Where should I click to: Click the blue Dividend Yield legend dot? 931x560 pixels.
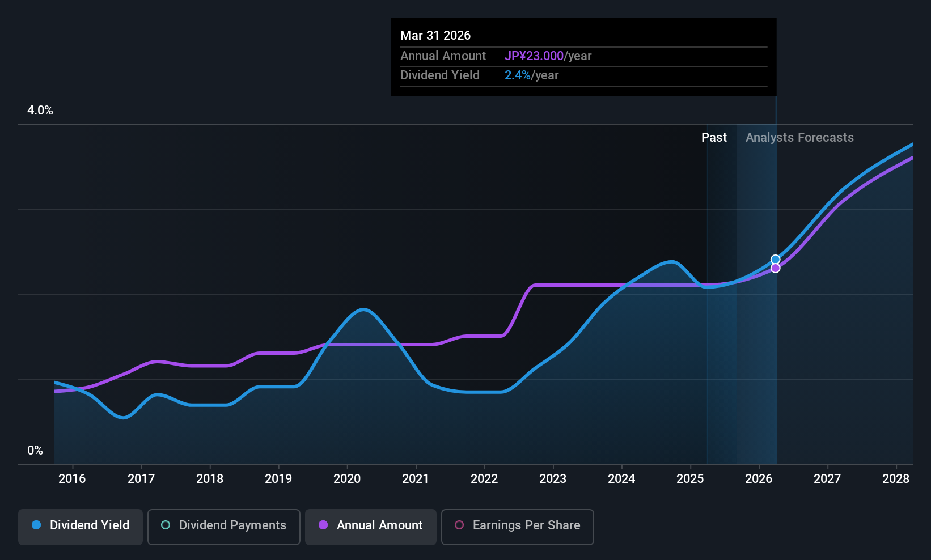[36, 525]
